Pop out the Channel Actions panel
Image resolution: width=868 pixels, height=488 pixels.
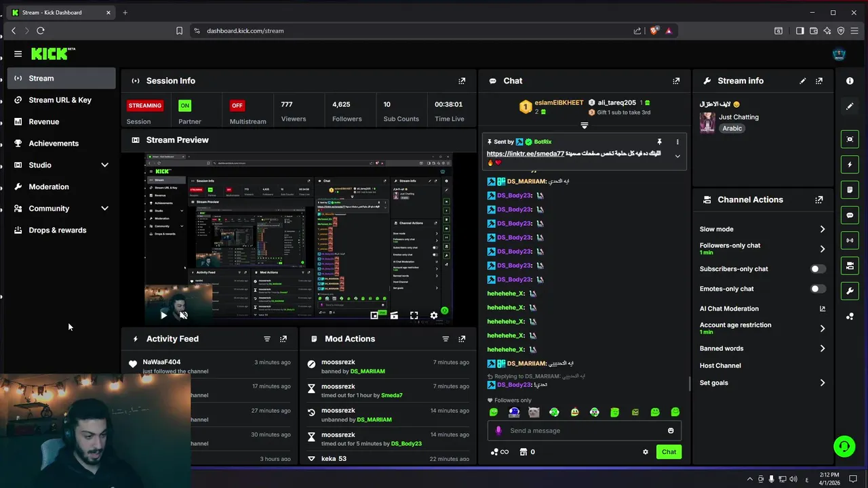819,200
